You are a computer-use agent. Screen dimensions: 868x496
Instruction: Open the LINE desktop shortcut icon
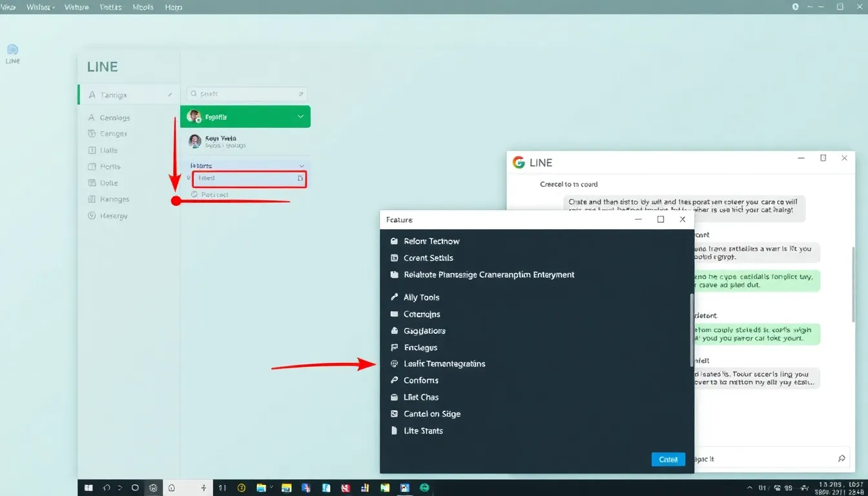coord(12,54)
